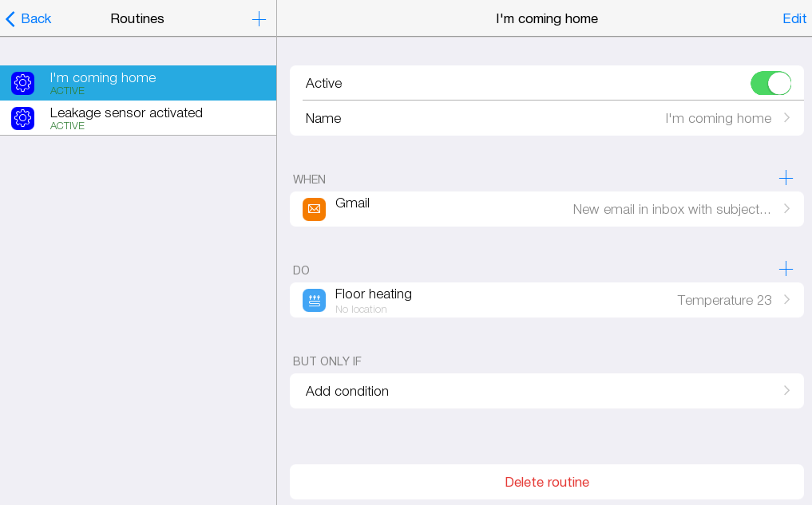Add a new trigger in WHEN section
Image resolution: width=812 pixels, height=505 pixels.
(786, 178)
